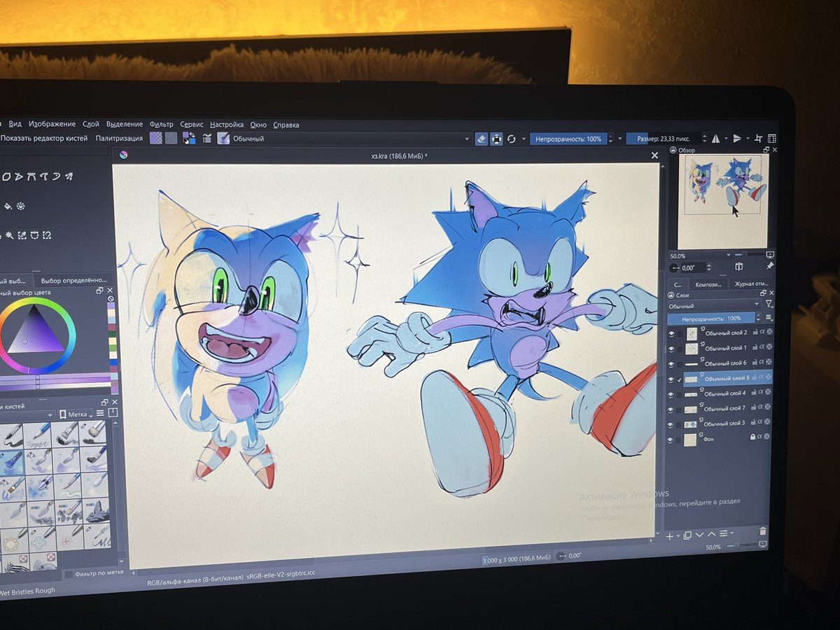Switch to the Композиции tab
Screen dimensions: 840x630
point(709,285)
